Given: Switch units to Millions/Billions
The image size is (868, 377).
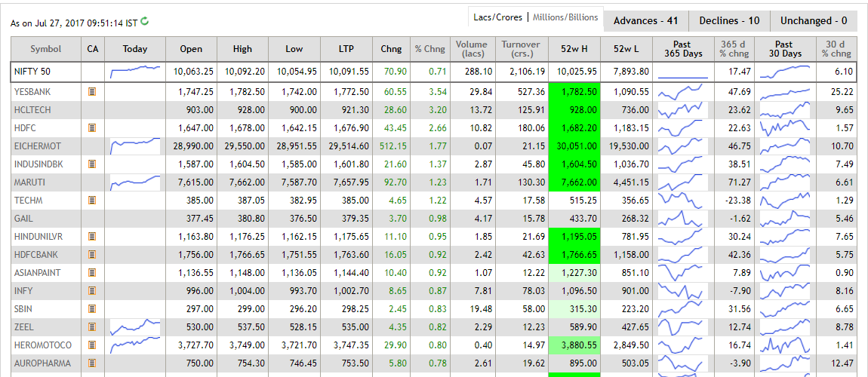Looking at the screenshot, I should click(565, 17).
